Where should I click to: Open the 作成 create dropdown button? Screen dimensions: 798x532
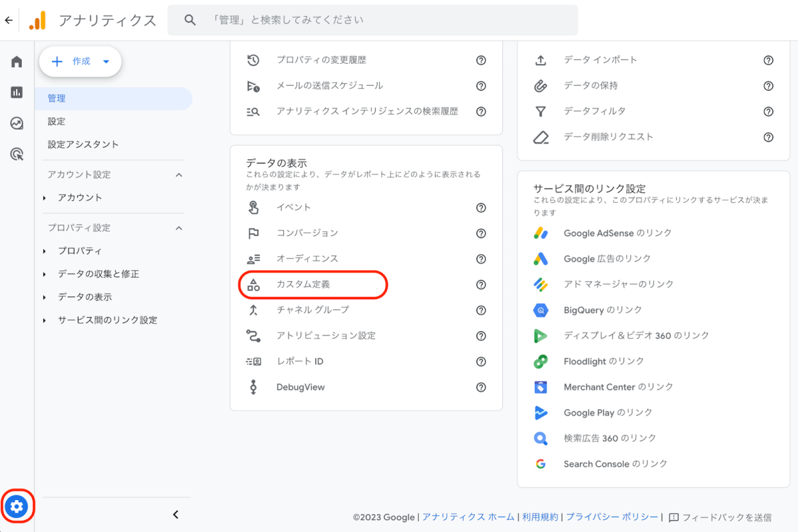point(80,61)
